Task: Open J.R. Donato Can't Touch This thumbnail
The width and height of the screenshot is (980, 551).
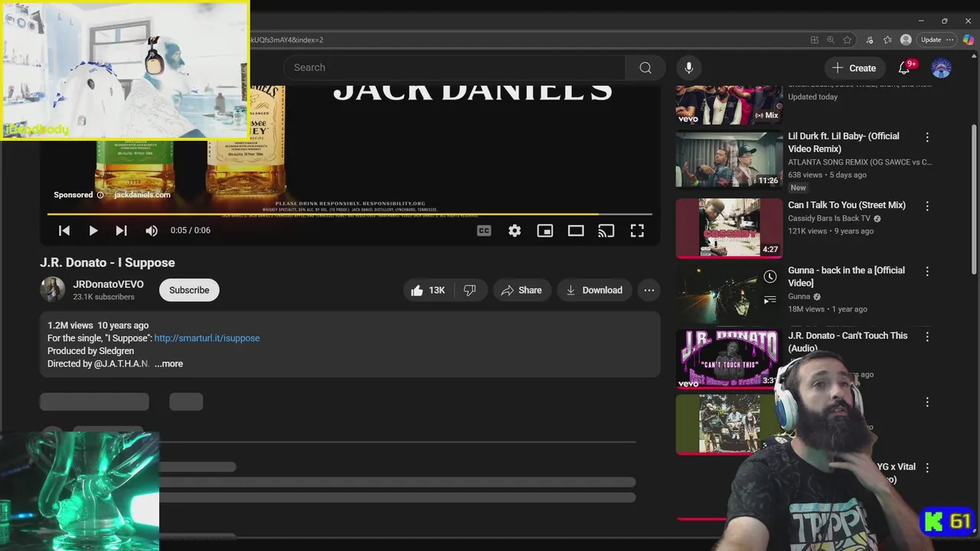Action: [x=727, y=358]
